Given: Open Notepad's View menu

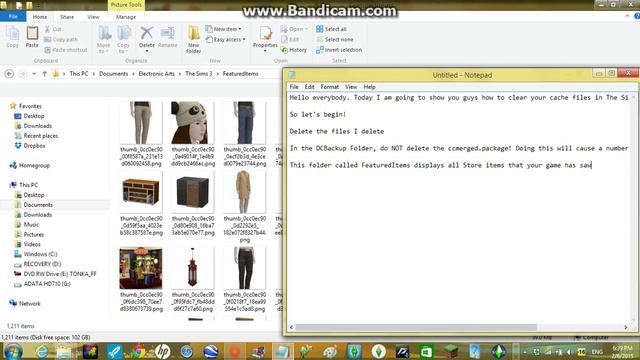Looking at the screenshot, I should pyautogui.click(x=351, y=87).
